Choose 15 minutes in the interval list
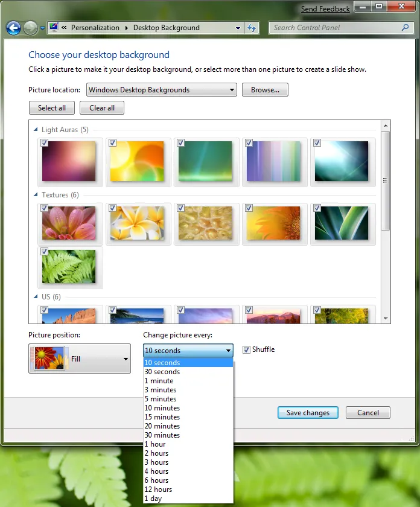 tap(188, 417)
